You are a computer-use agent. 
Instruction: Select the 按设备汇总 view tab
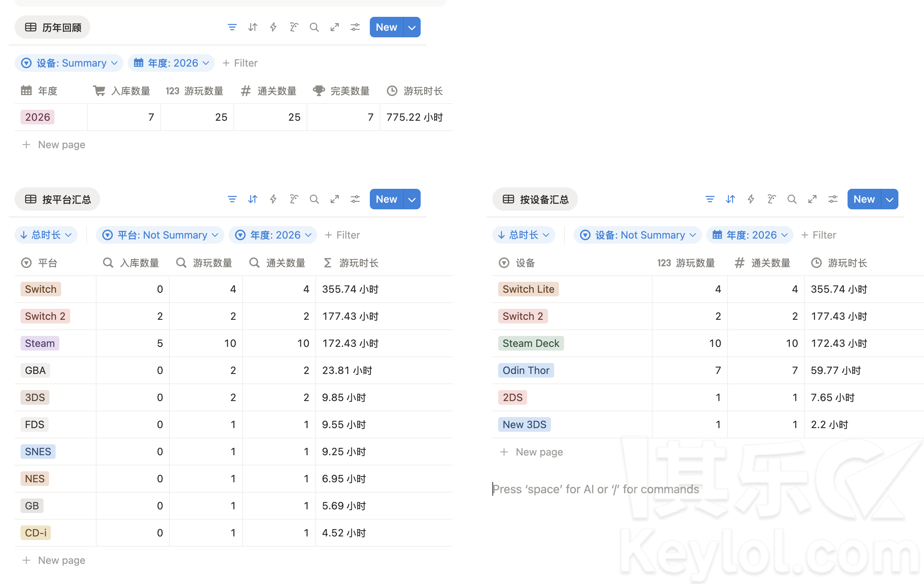[535, 199]
